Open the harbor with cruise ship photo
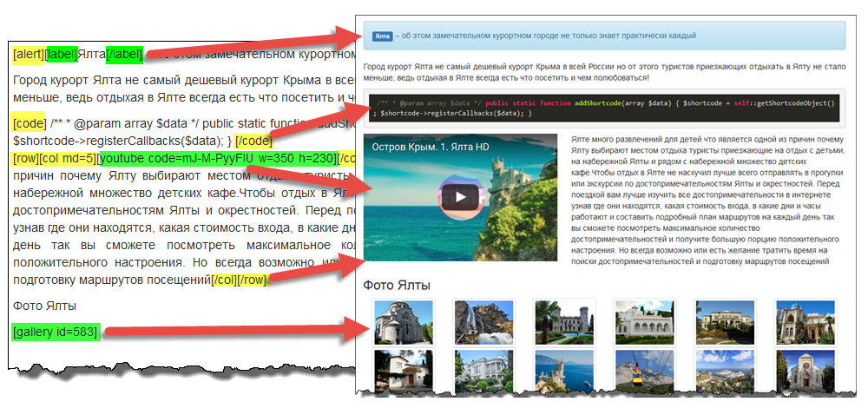Screen dimensions: 868x415 tap(725, 371)
